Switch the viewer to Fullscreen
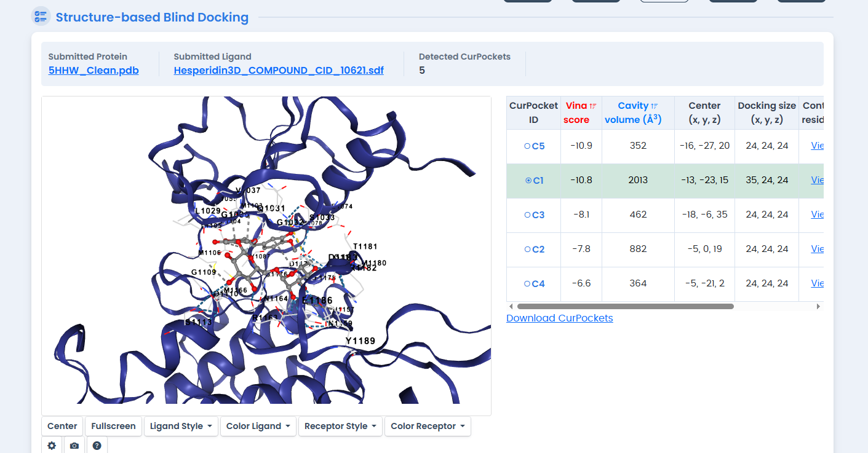Screen dimensions: 868x453 point(113,426)
